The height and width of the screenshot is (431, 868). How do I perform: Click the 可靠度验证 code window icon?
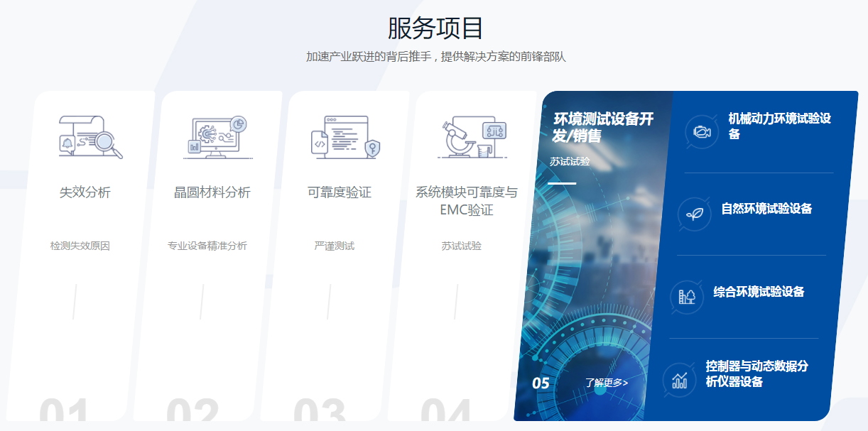345,137
